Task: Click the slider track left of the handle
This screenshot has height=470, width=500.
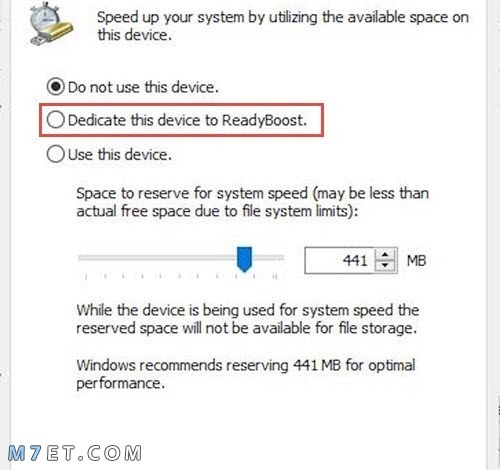Action: pyautogui.click(x=157, y=257)
